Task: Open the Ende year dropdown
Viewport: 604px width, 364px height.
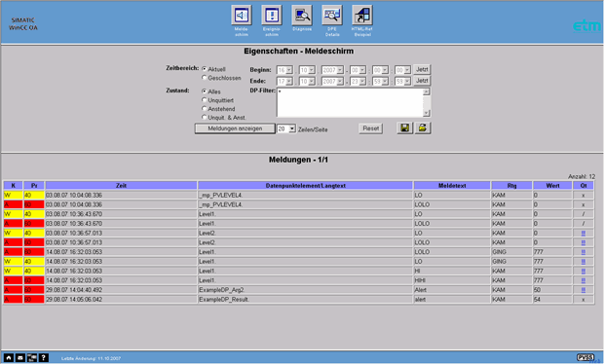Action: (333, 82)
